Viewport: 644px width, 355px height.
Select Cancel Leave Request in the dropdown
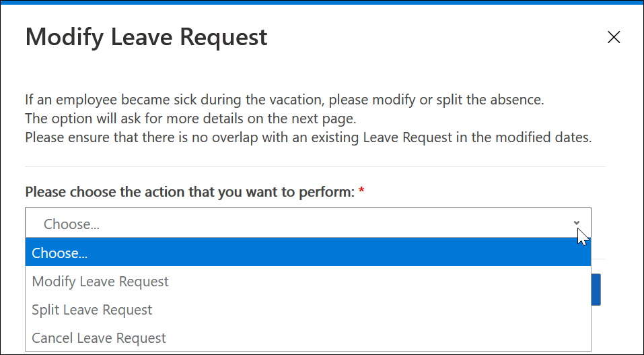pos(100,338)
